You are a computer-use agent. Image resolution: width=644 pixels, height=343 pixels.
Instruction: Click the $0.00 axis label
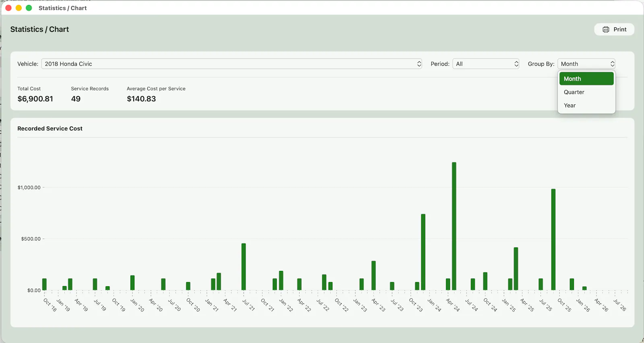(34, 290)
